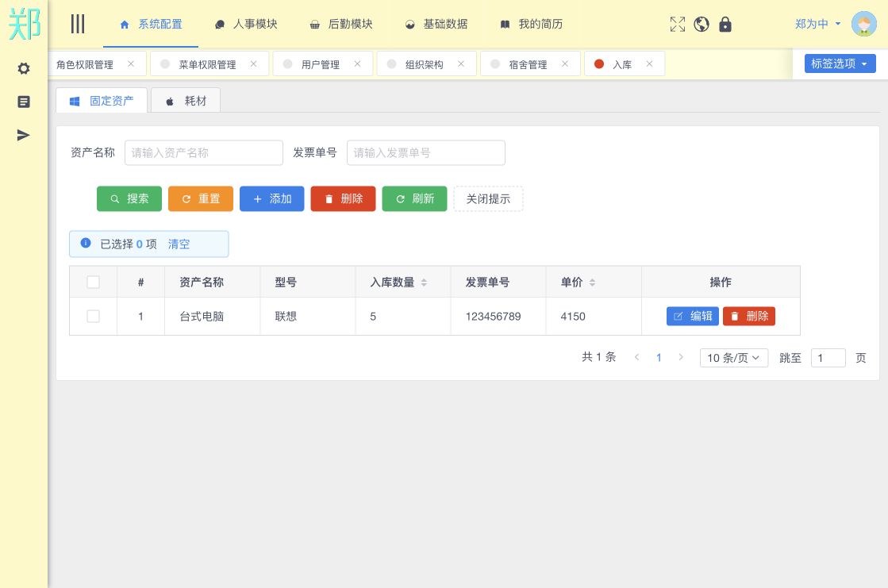Go to next page arrow
The image size is (888, 588).
click(681, 357)
